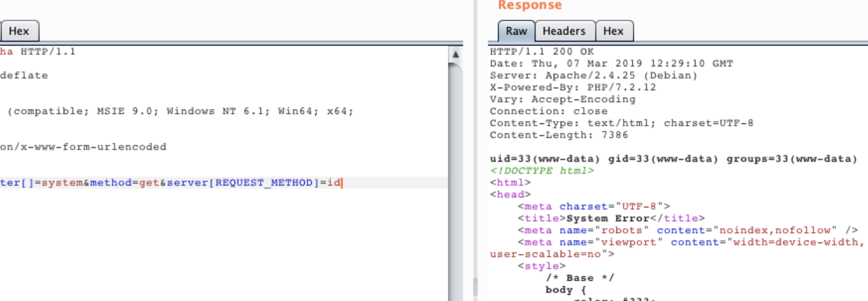The height and width of the screenshot is (301, 868).
Task: Click the 'ha HTTP/1.1' request line
Action: click(38, 51)
